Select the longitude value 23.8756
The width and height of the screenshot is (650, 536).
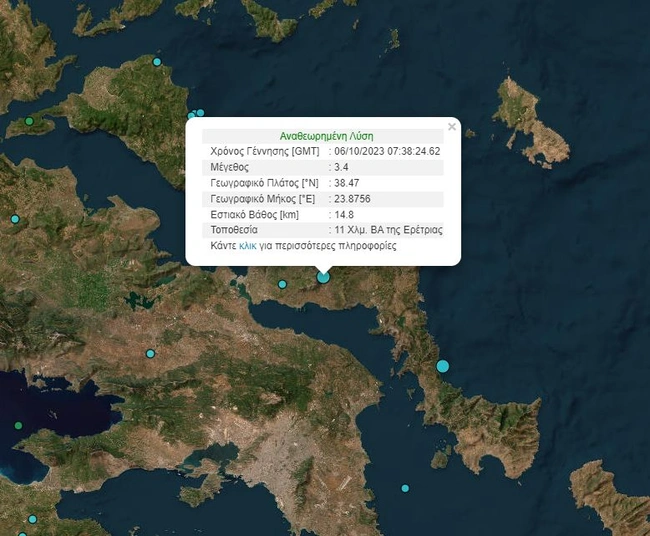coord(351,198)
